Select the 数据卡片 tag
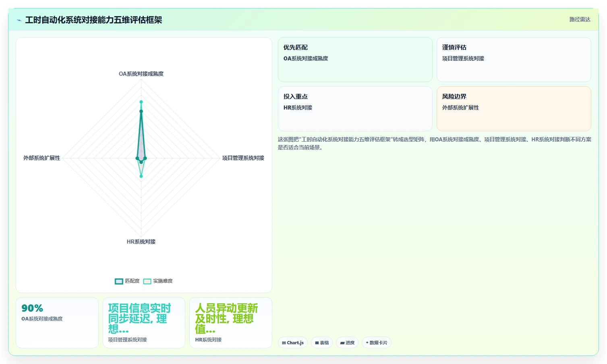Image resolution: width=607 pixels, height=364 pixels. coord(377,343)
